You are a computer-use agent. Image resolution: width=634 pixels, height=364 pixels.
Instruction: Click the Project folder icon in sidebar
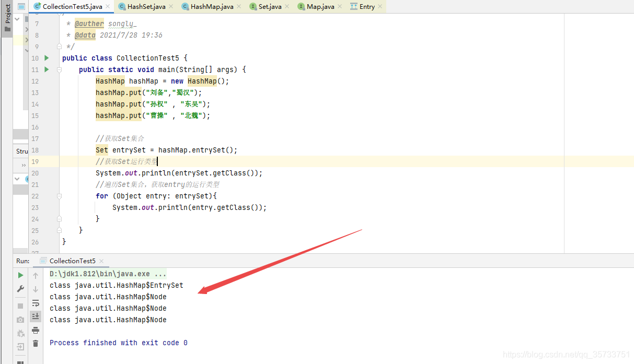point(7,29)
